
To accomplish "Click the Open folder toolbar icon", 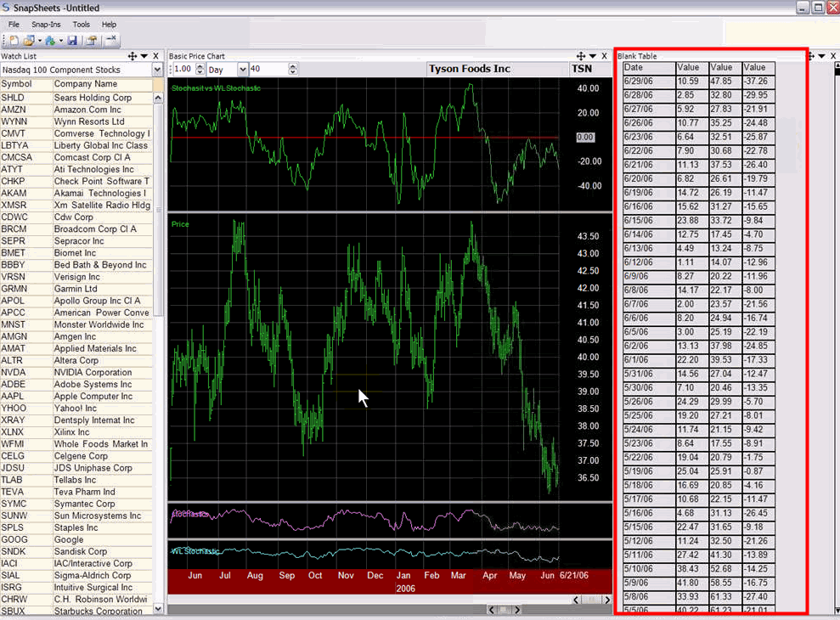I will coord(29,40).
